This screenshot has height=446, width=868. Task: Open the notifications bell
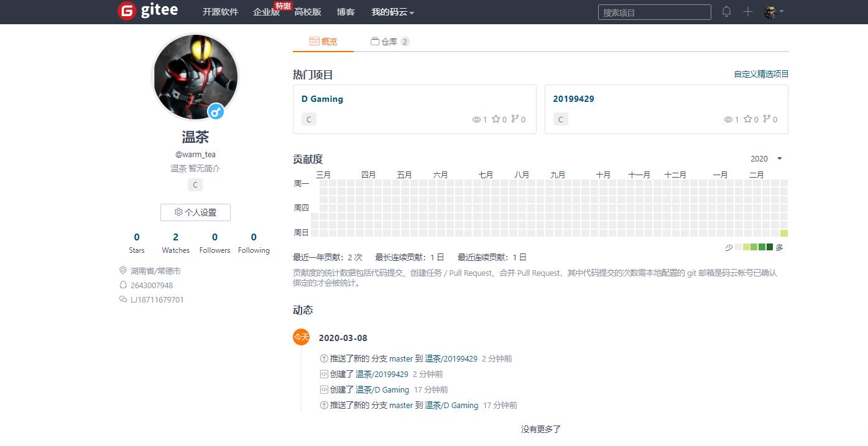tap(726, 12)
